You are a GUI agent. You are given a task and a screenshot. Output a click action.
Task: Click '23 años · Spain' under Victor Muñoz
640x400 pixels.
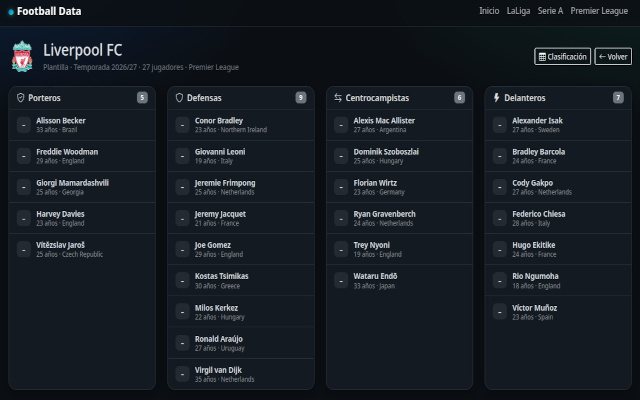click(533, 317)
